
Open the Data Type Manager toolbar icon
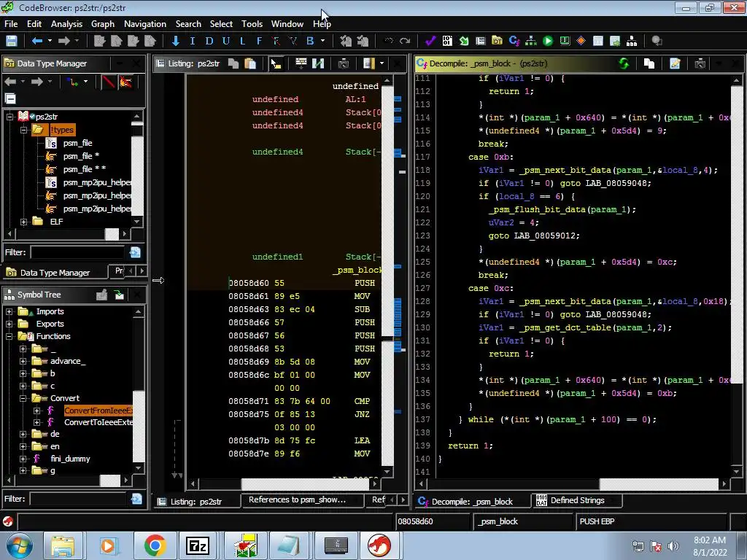pyautogui.click(x=497, y=41)
